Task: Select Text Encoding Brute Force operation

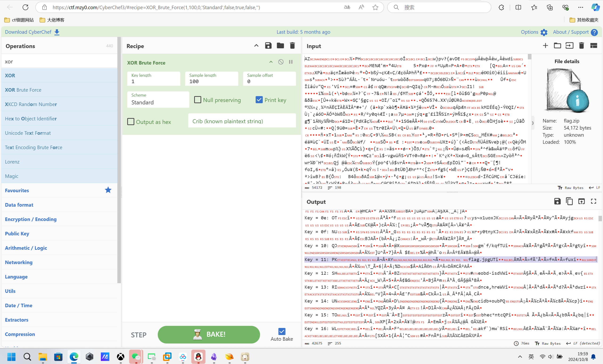Action: click(59, 147)
